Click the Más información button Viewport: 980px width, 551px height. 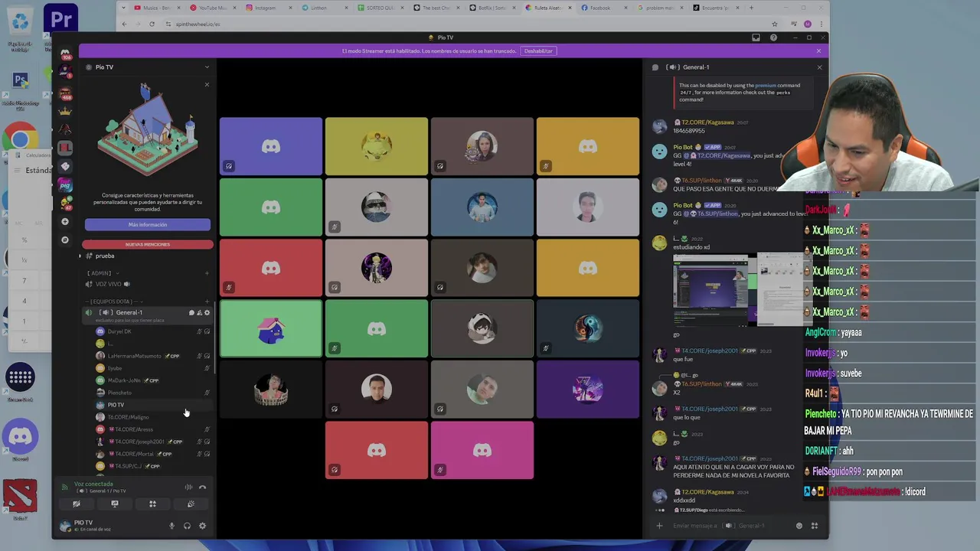tap(148, 224)
